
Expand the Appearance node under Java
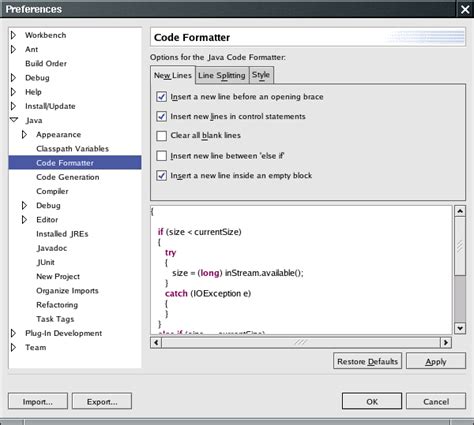tap(24, 134)
